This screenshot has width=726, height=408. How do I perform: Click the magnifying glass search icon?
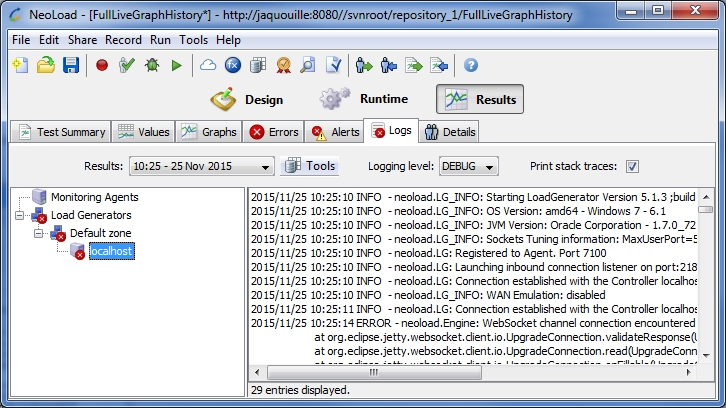point(308,65)
